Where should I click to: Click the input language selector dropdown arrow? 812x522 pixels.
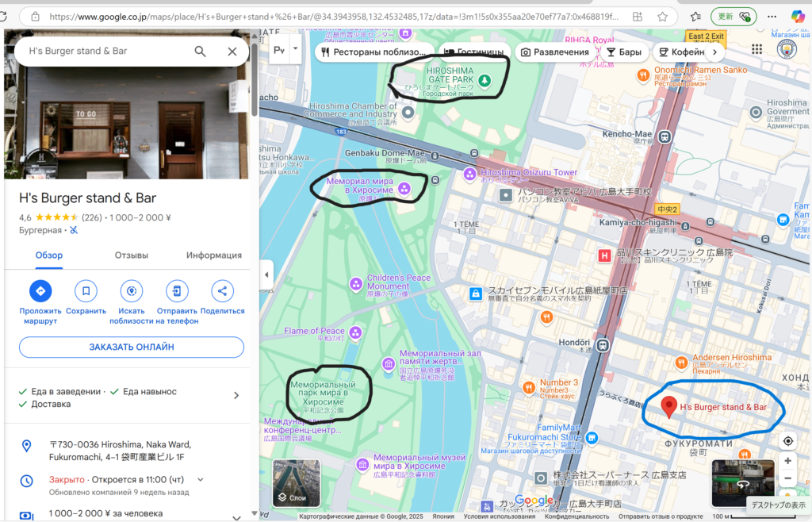point(296,48)
